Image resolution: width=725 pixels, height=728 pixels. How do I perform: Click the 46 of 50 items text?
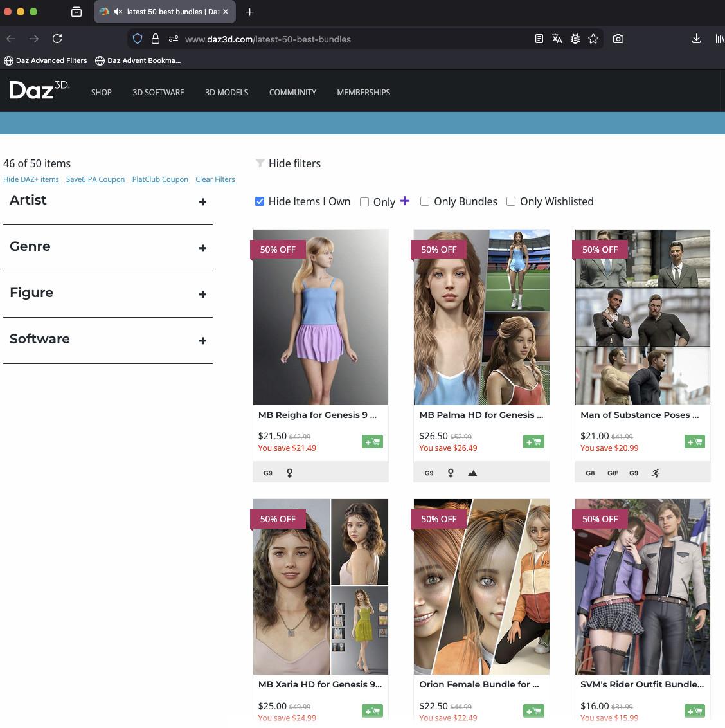click(37, 163)
